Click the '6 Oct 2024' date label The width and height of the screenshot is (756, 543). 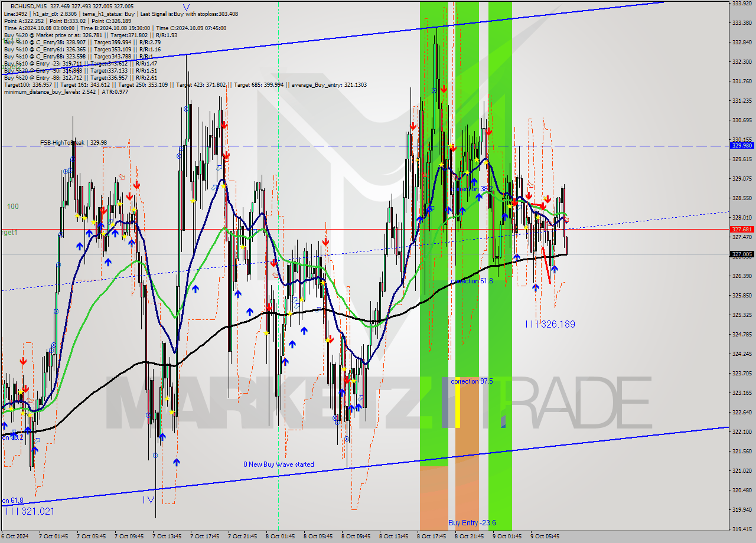click(15, 537)
